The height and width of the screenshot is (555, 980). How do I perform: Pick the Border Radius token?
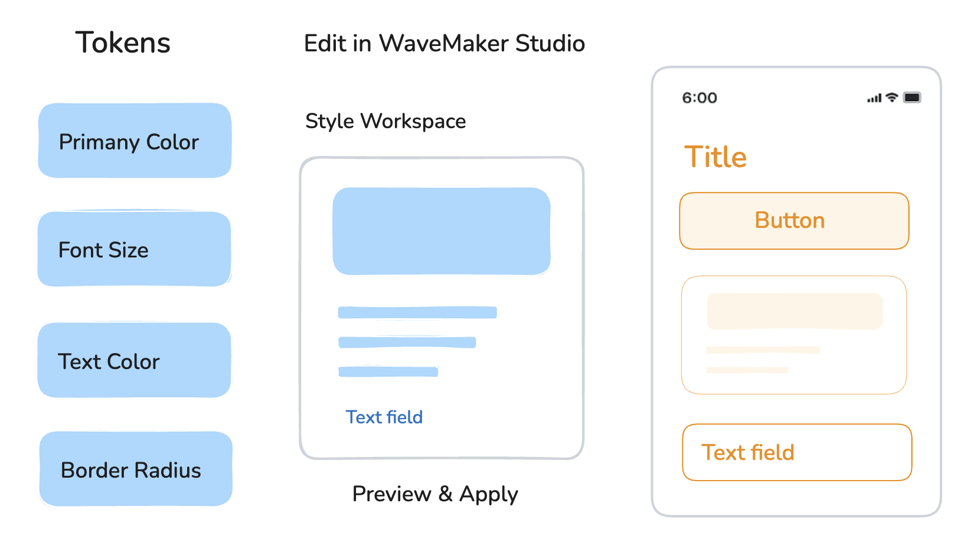136,469
